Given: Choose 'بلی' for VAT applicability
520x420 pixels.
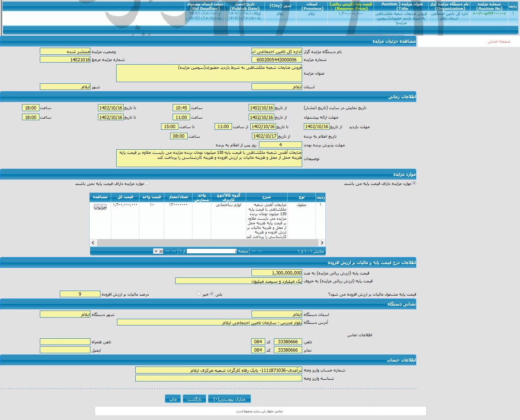Looking at the screenshot, I should [x=212, y=294].
